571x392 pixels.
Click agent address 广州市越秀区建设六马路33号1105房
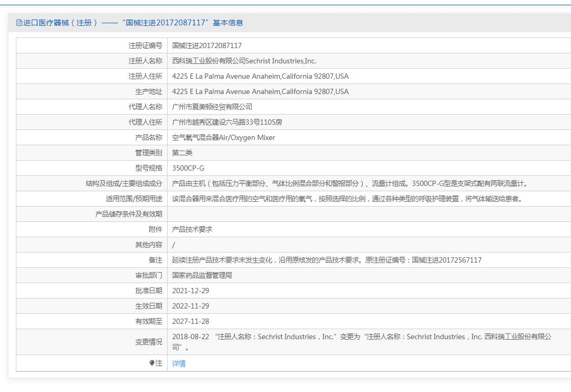(227, 122)
